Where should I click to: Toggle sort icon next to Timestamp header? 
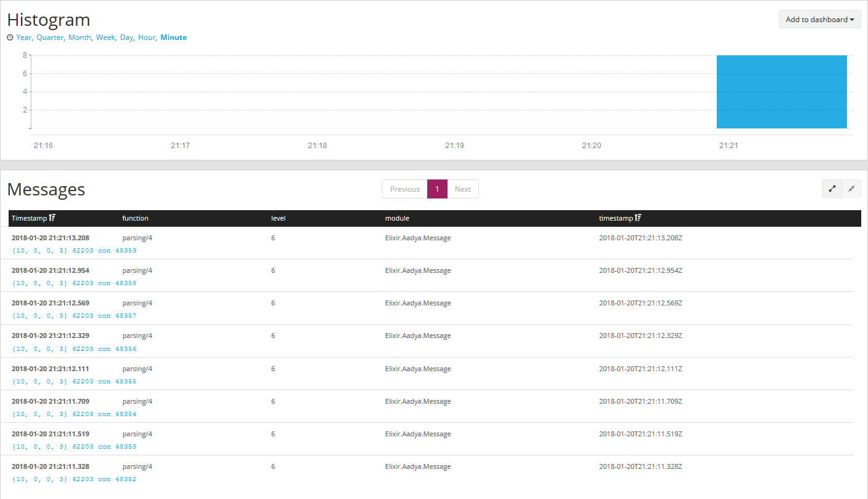coord(52,218)
